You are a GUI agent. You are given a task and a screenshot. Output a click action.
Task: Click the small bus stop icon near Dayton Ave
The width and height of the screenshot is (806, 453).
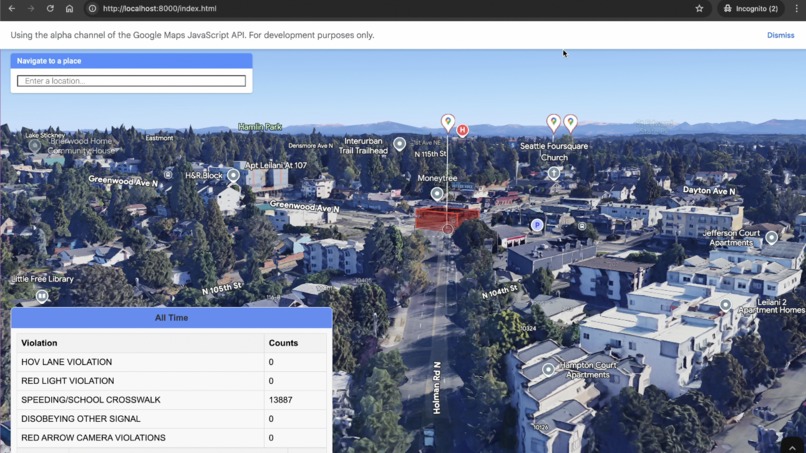(581, 226)
